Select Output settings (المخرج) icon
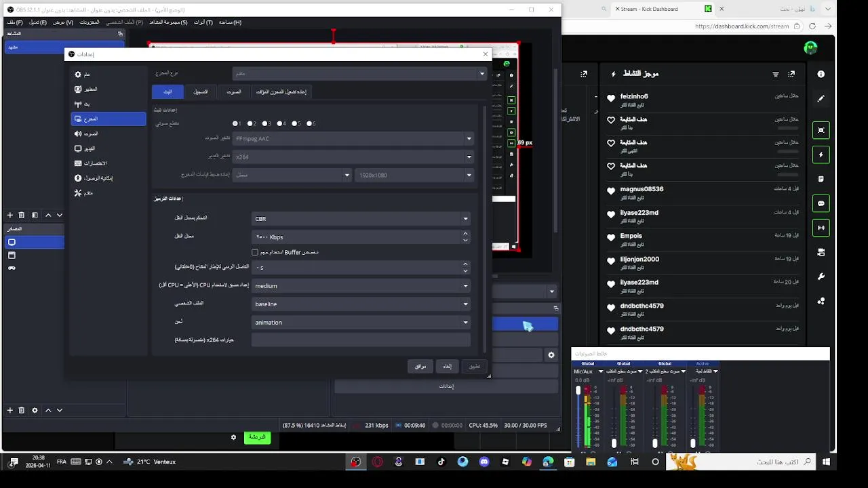The width and height of the screenshot is (868, 488). [x=78, y=119]
